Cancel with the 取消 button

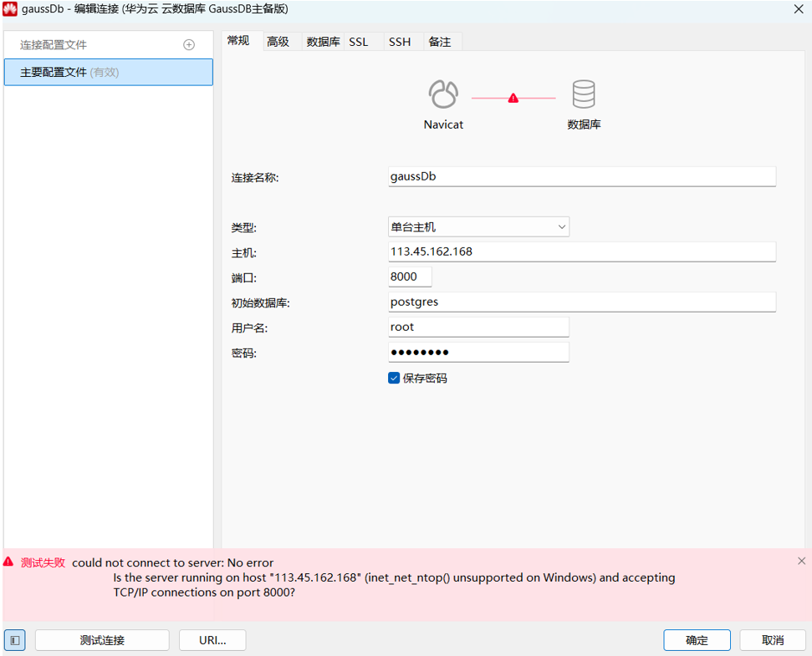click(x=773, y=640)
